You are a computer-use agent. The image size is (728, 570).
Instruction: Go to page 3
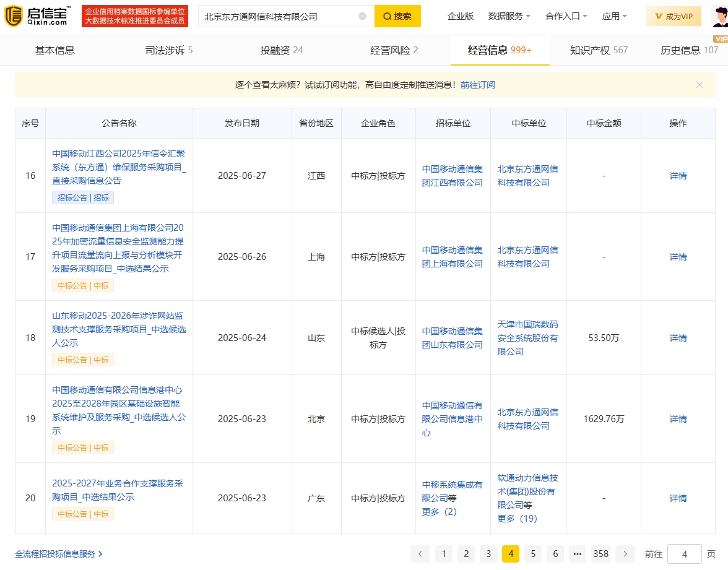(x=488, y=554)
